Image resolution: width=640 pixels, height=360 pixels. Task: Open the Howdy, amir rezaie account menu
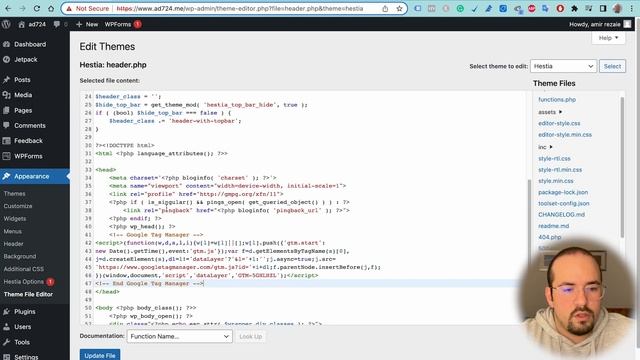click(x=600, y=24)
